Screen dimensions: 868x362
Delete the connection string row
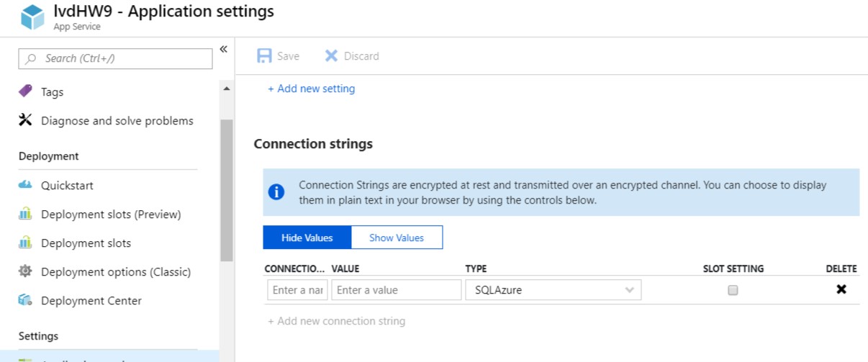click(x=841, y=289)
